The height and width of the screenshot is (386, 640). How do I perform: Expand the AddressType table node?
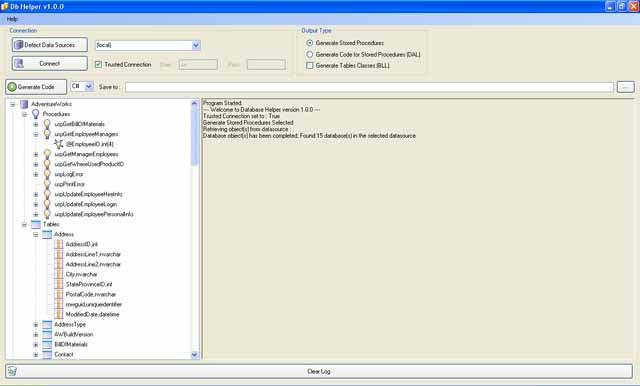coord(36,325)
